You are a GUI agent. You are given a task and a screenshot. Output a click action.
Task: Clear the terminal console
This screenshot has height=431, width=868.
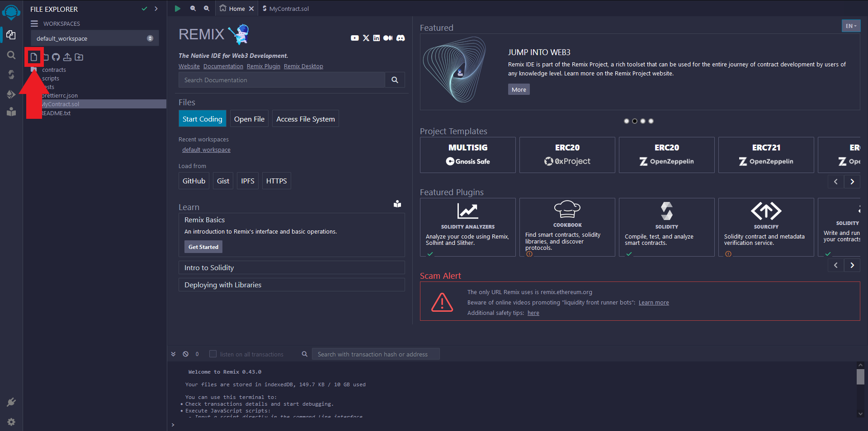[x=185, y=354]
